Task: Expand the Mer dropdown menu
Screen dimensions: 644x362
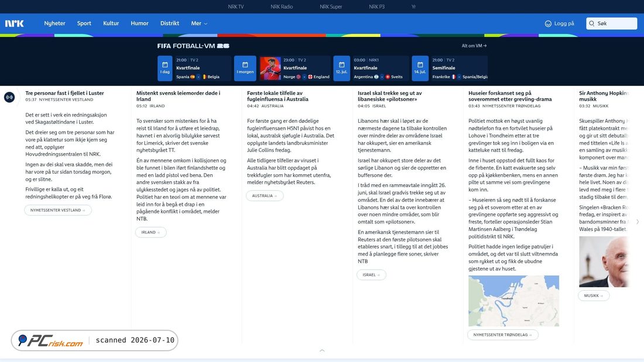Action: (199, 23)
